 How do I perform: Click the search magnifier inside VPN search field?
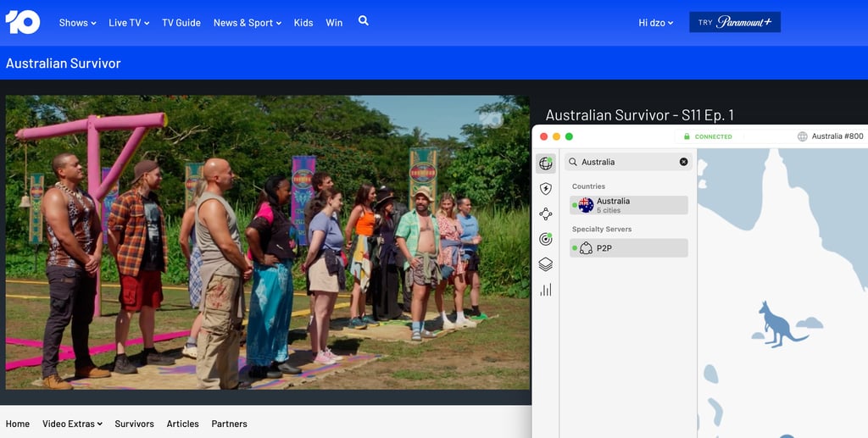(573, 162)
